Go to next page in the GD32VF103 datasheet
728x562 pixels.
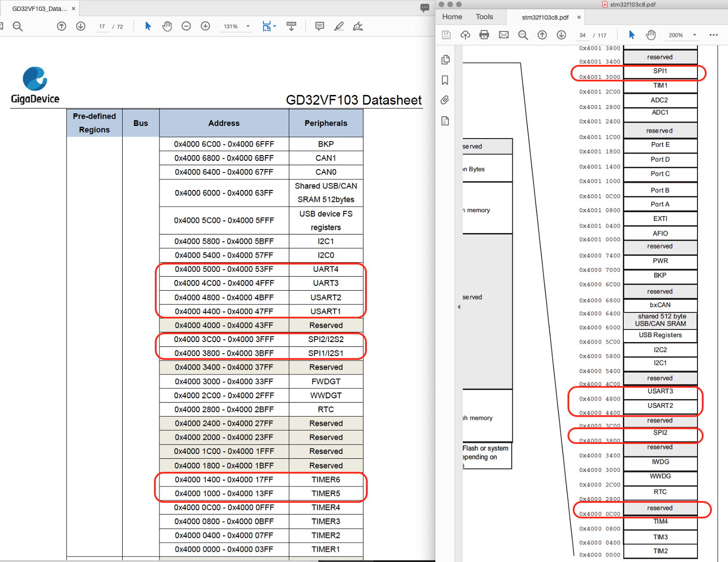coord(81,26)
